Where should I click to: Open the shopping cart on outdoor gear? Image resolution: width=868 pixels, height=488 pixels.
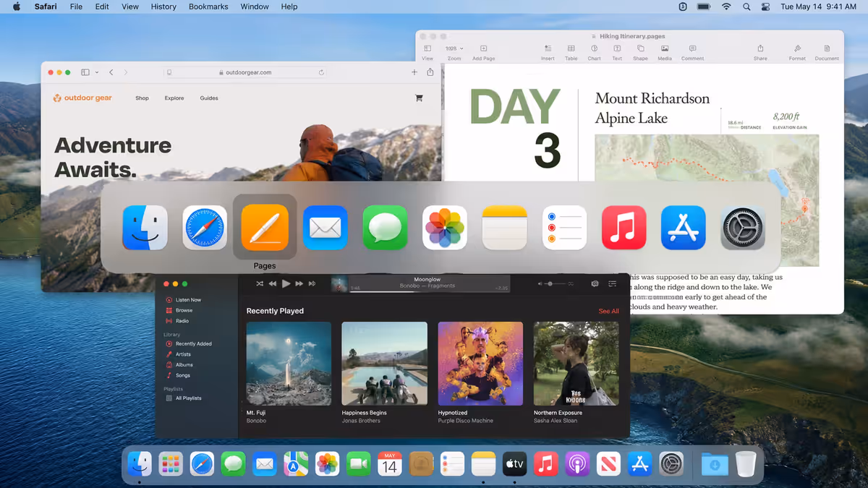[x=419, y=98]
